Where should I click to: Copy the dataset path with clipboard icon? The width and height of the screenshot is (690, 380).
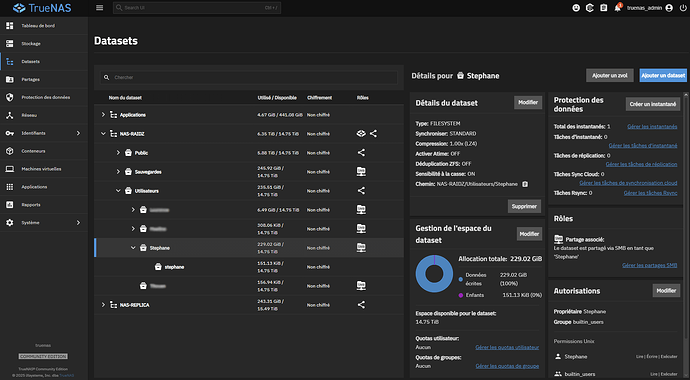point(525,184)
